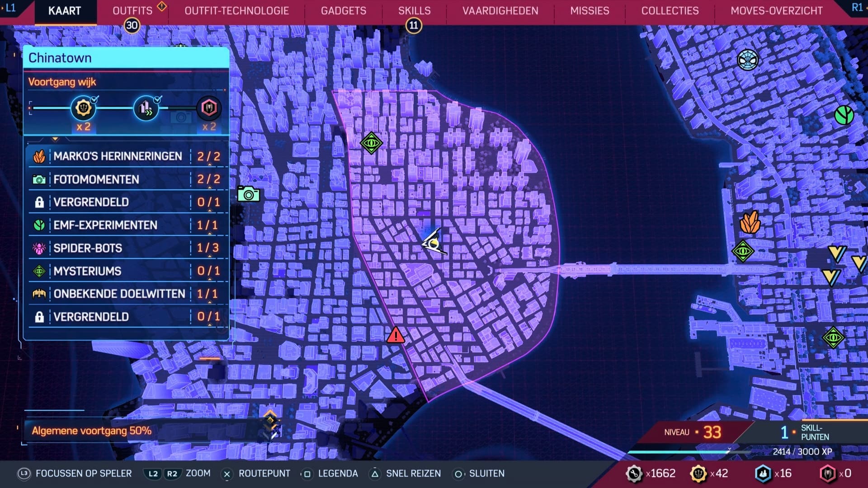868x488 pixels.
Task: Click the tech parts gear icon showing x1662
Action: pos(634,474)
